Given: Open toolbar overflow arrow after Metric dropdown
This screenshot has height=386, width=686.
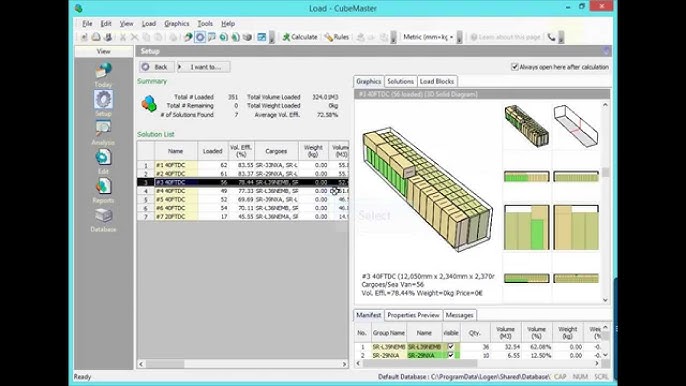Looking at the screenshot, I should (459, 37).
